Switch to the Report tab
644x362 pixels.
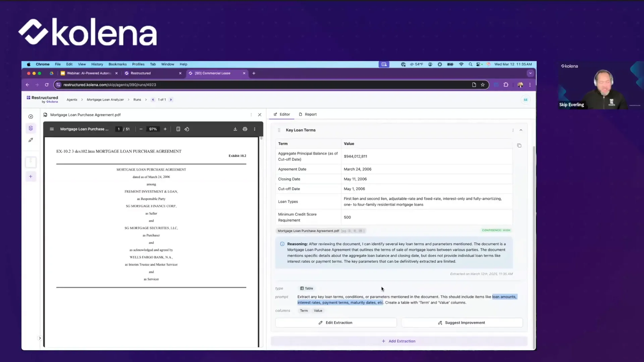coord(308,114)
